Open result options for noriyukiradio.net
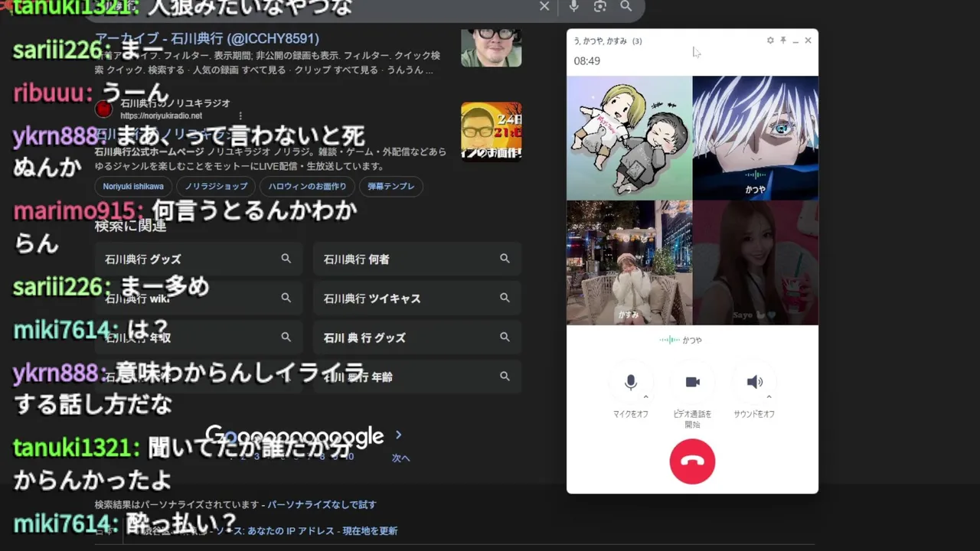Screen dimensions: 980x551 click(240, 116)
